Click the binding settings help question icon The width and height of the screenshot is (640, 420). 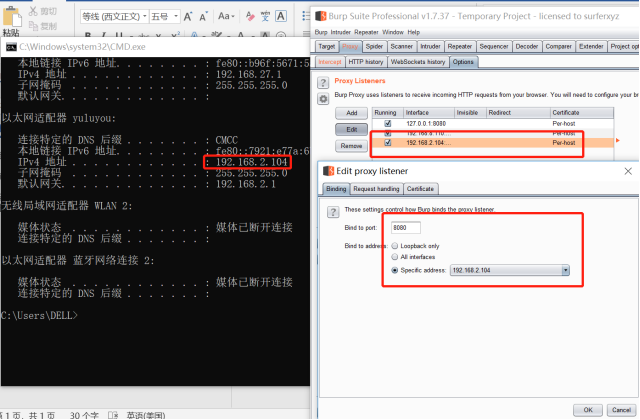pos(333,212)
